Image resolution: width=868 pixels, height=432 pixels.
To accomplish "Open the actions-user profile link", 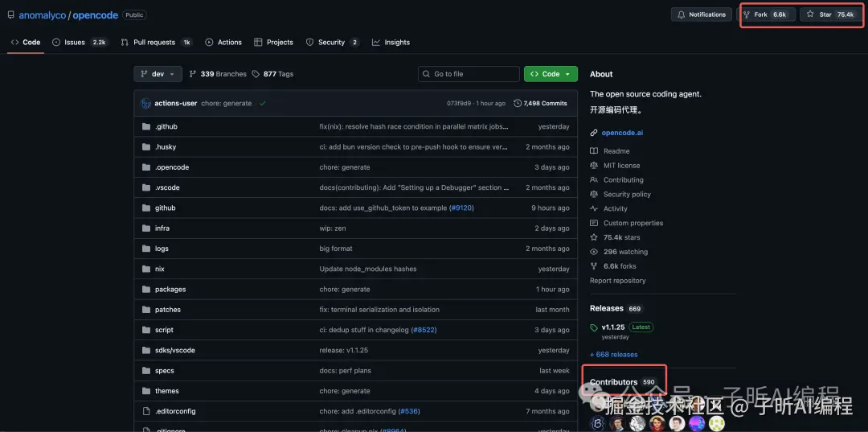I will pyautogui.click(x=175, y=103).
